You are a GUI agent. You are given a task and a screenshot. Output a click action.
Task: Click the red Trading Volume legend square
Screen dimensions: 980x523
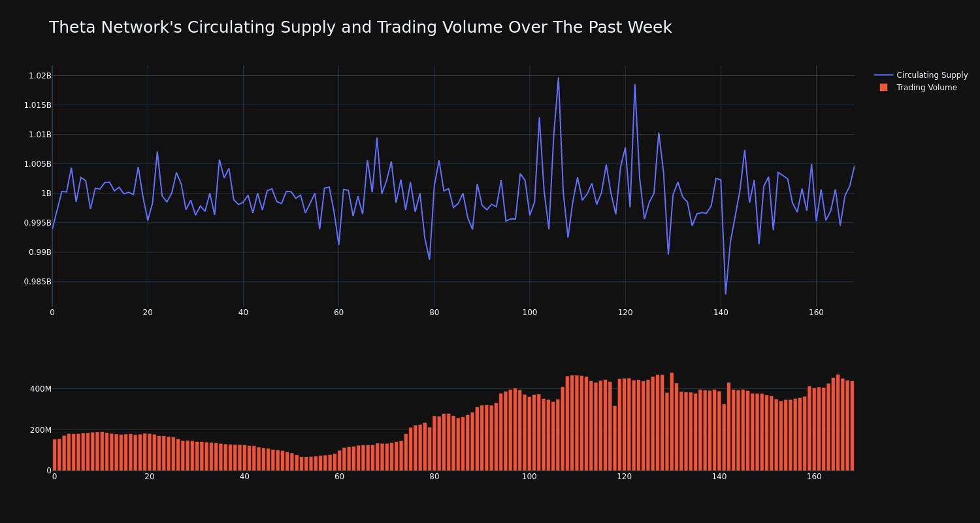click(883, 88)
